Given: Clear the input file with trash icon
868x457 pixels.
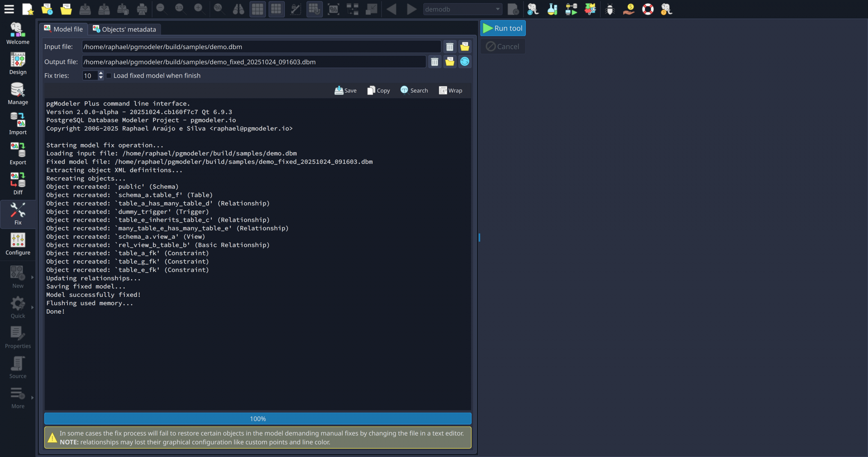Looking at the screenshot, I should tap(450, 47).
